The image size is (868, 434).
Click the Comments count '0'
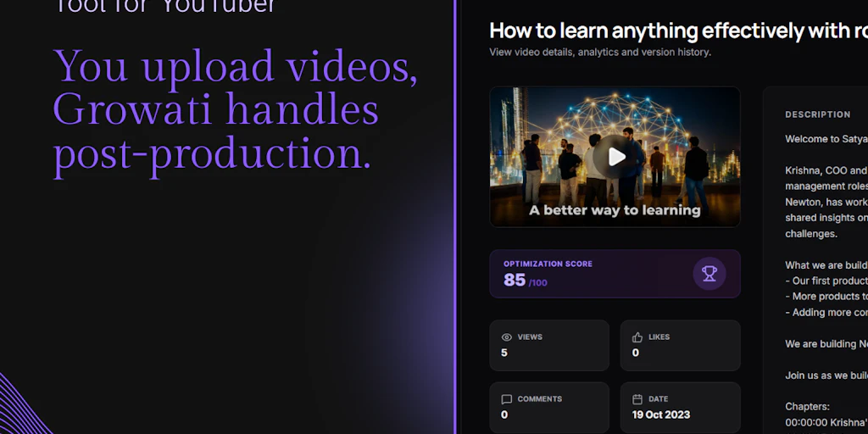click(504, 415)
